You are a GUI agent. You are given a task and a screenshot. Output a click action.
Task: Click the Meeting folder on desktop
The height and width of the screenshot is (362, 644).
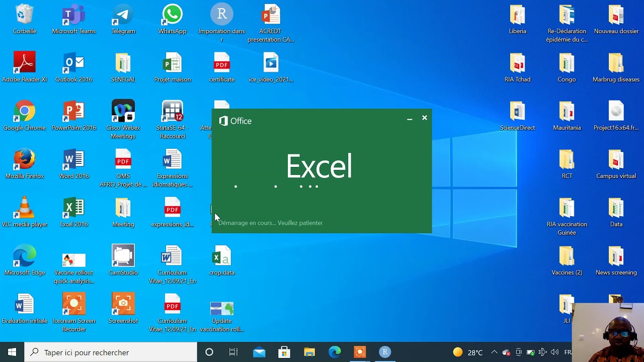pos(123,212)
